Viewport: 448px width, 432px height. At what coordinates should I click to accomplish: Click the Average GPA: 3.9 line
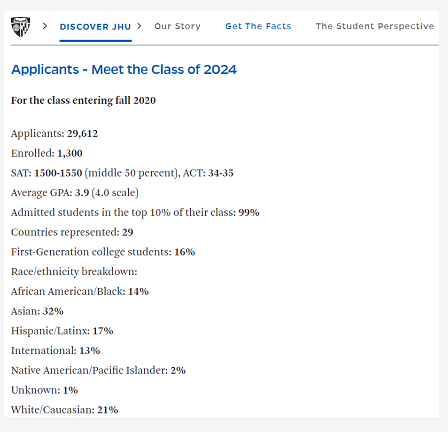point(75,193)
